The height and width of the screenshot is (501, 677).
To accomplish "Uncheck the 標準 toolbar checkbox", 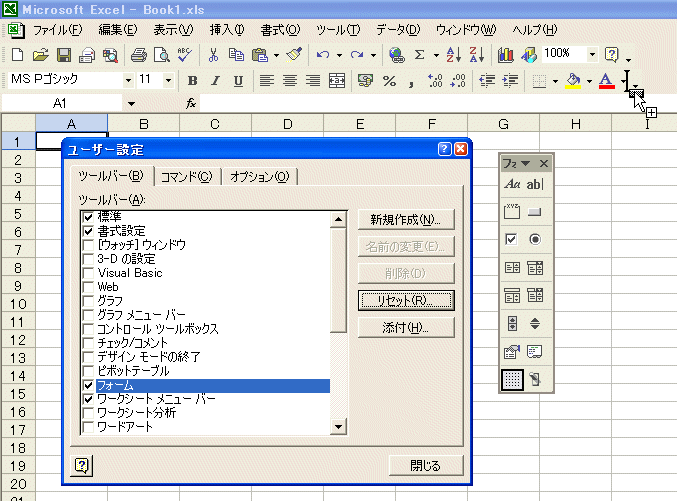I will coord(88,217).
